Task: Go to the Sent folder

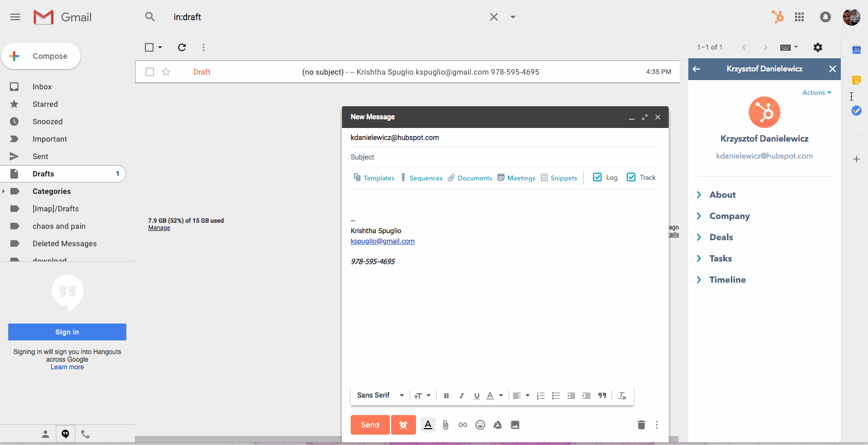Action: click(40, 156)
